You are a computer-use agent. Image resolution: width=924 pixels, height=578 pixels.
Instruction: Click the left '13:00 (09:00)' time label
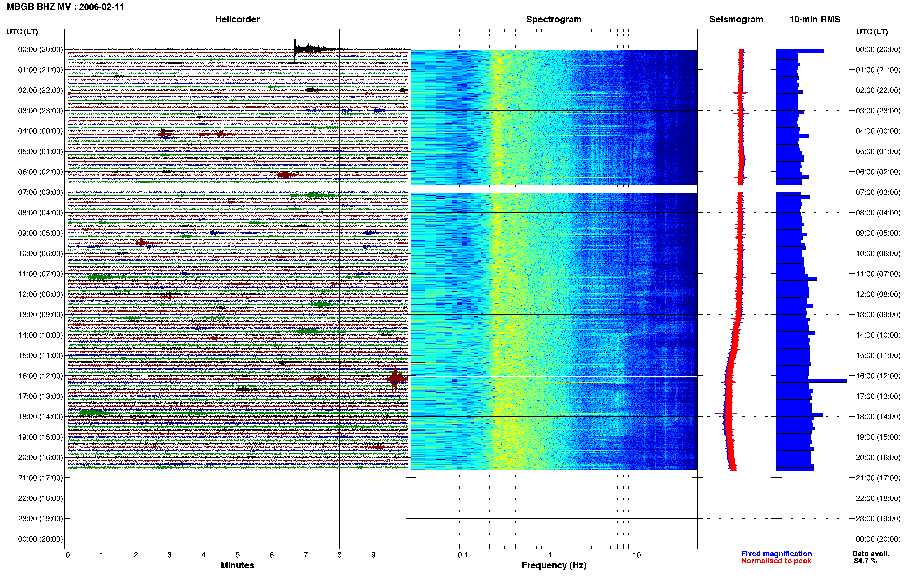(41, 315)
